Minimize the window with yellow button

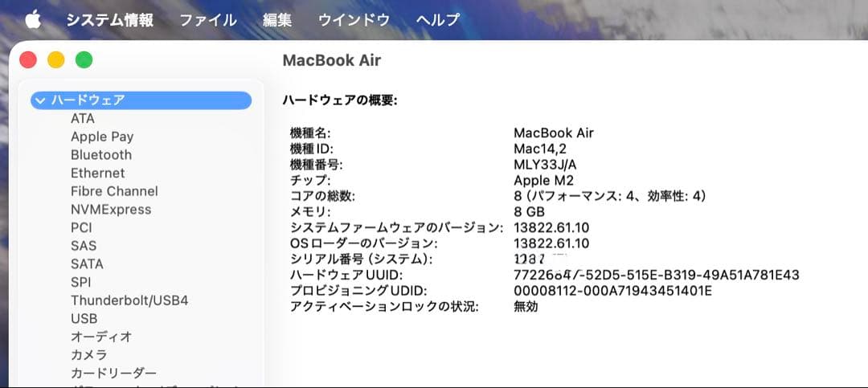[56, 59]
